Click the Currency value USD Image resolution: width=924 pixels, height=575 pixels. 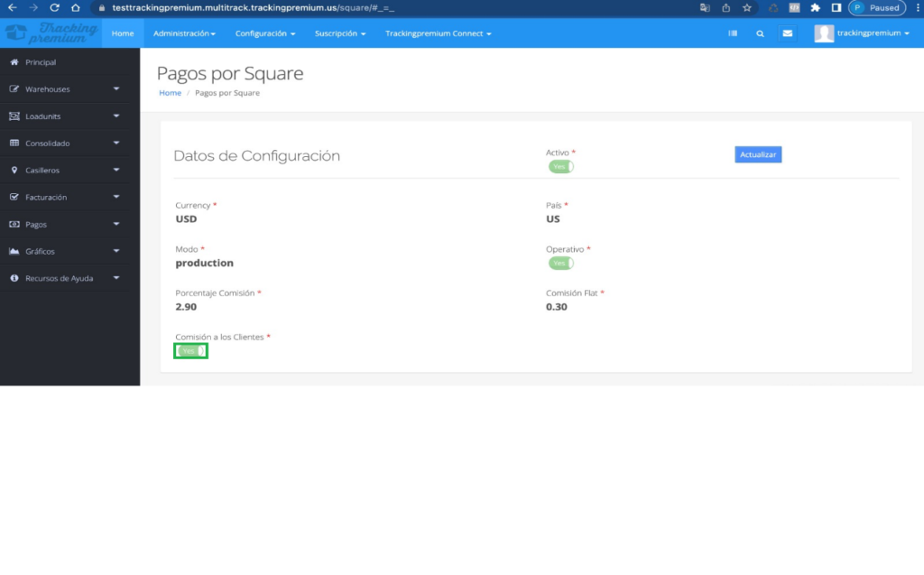[x=186, y=218]
